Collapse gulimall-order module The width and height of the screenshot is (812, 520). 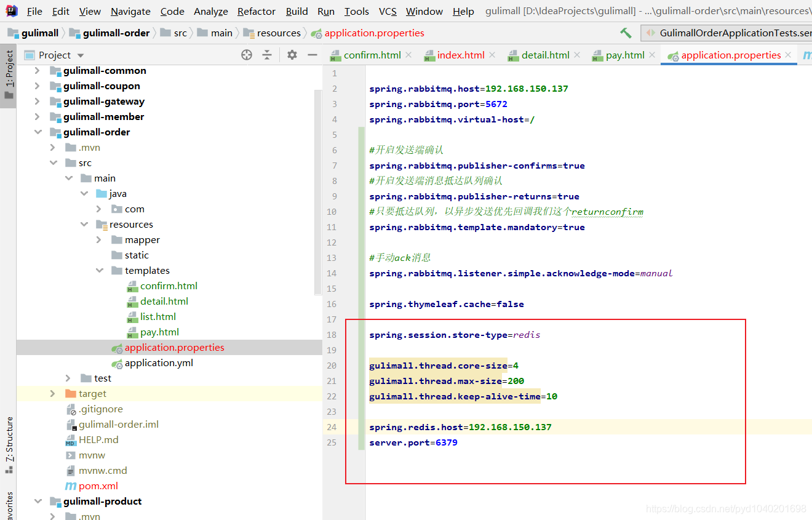pyautogui.click(x=38, y=132)
